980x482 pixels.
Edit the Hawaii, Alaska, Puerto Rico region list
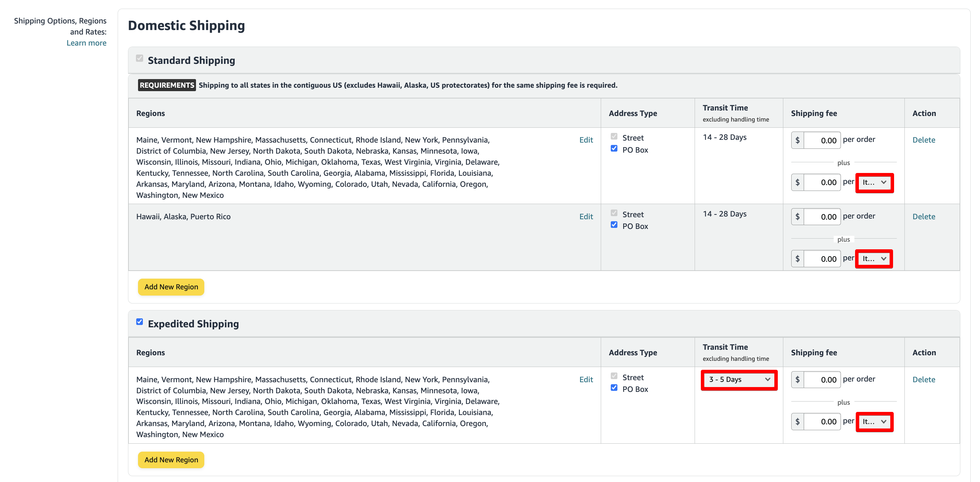click(586, 216)
